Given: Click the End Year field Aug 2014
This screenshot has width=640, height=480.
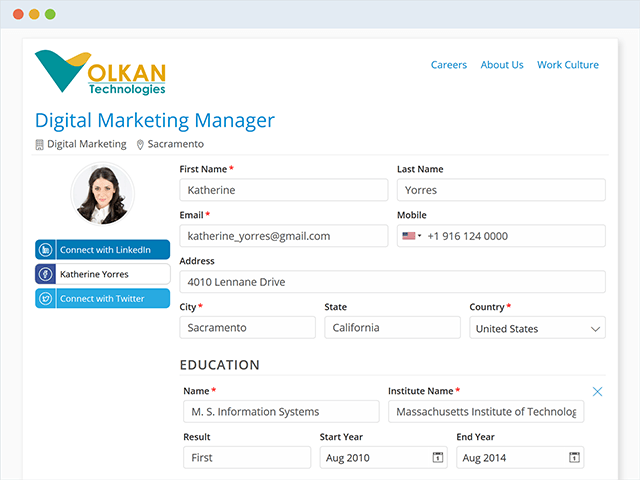Looking at the screenshot, I should tap(520, 457).
